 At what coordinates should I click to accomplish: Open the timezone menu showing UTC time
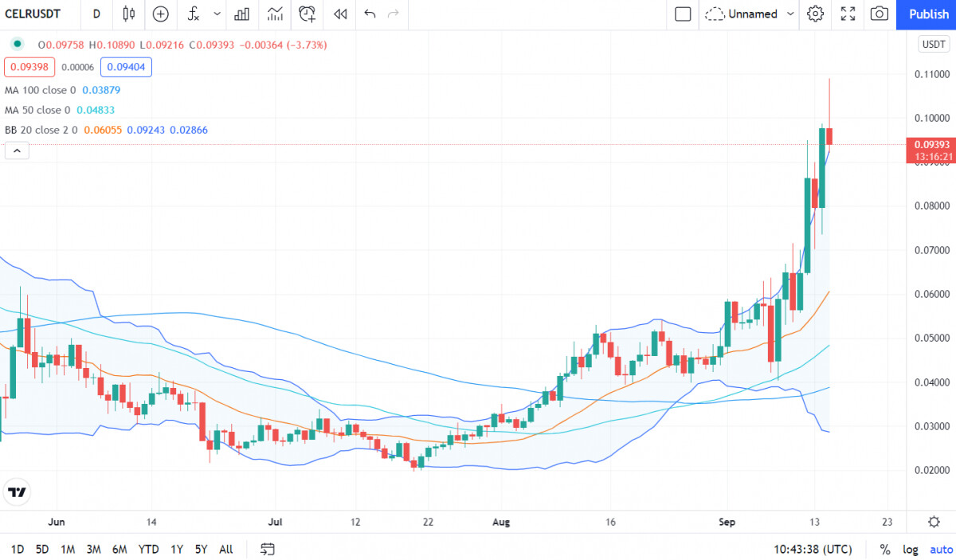click(813, 549)
